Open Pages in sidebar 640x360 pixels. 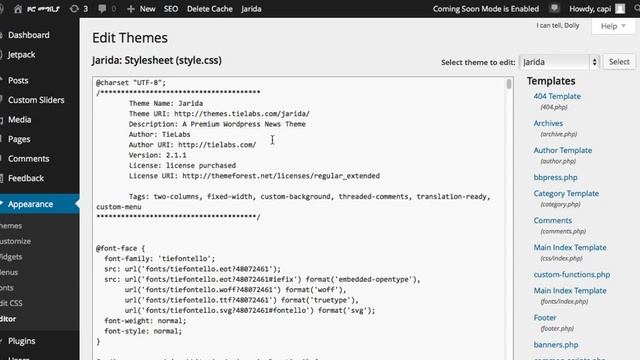[19, 139]
